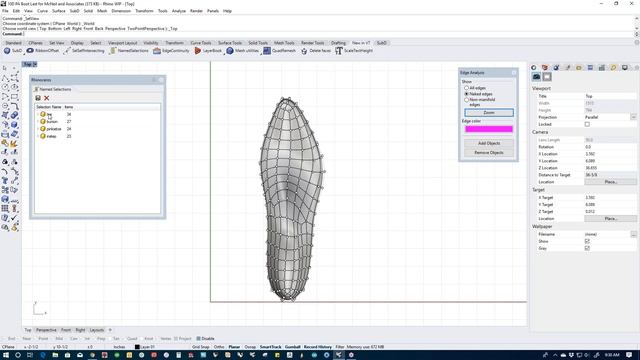Delete the named selection with the red X
The height and width of the screenshot is (360, 640).
[47, 98]
